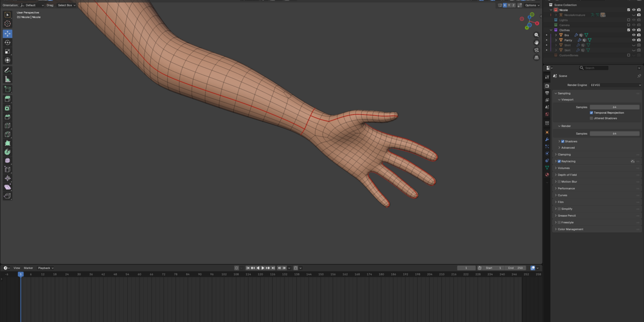Click the zoom magnifier viewport icon
Screen dimensions: 644x322
click(x=536, y=35)
